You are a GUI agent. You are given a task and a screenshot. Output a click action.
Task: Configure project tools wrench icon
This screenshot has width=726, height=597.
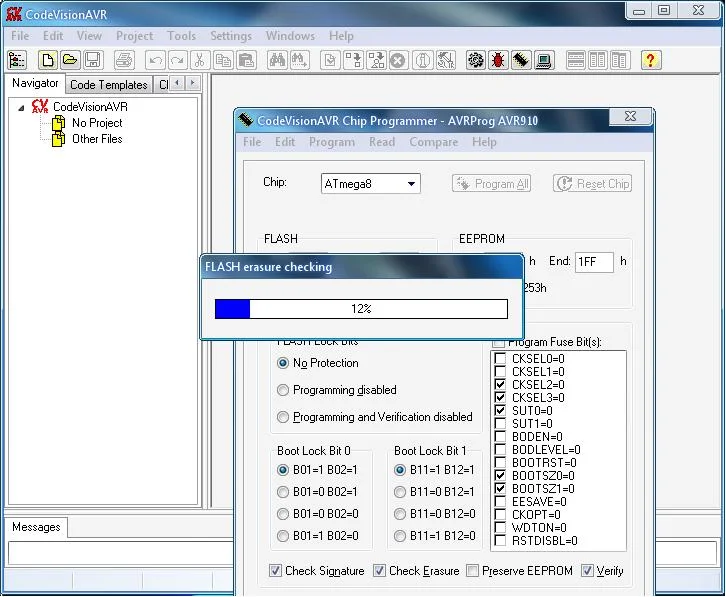(445, 60)
